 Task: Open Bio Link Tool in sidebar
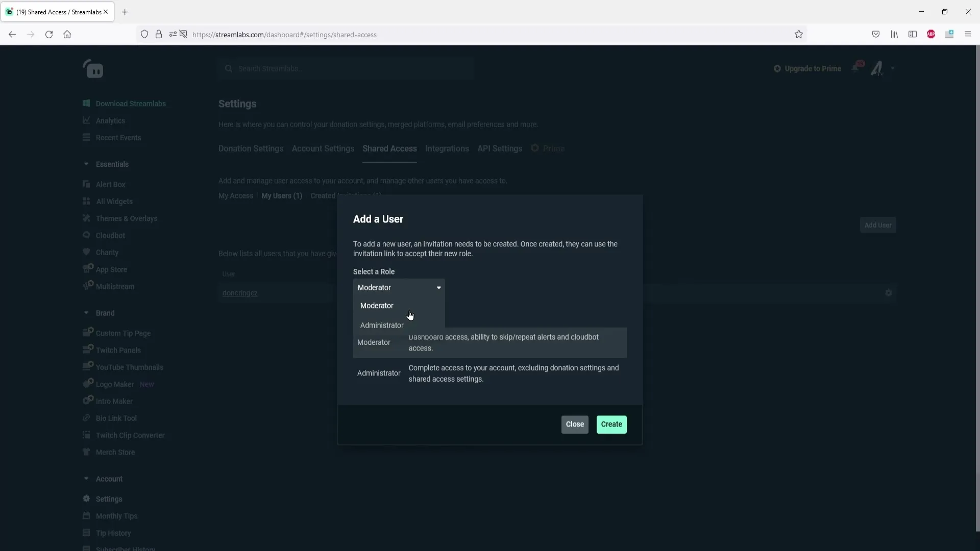[116, 418]
